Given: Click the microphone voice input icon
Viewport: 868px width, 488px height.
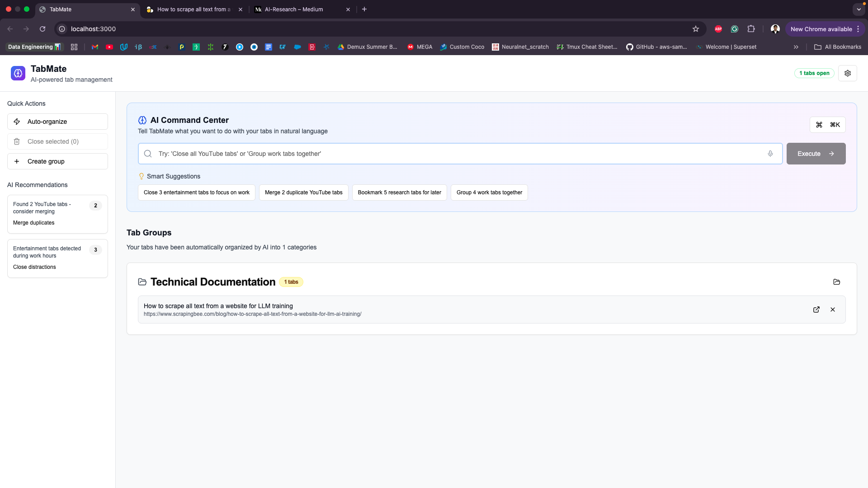Looking at the screenshot, I should 770,154.
